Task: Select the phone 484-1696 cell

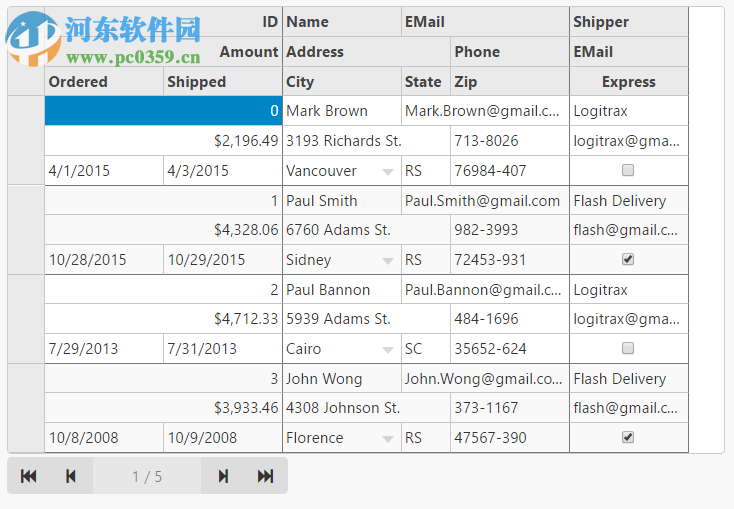Action: (510, 318)
